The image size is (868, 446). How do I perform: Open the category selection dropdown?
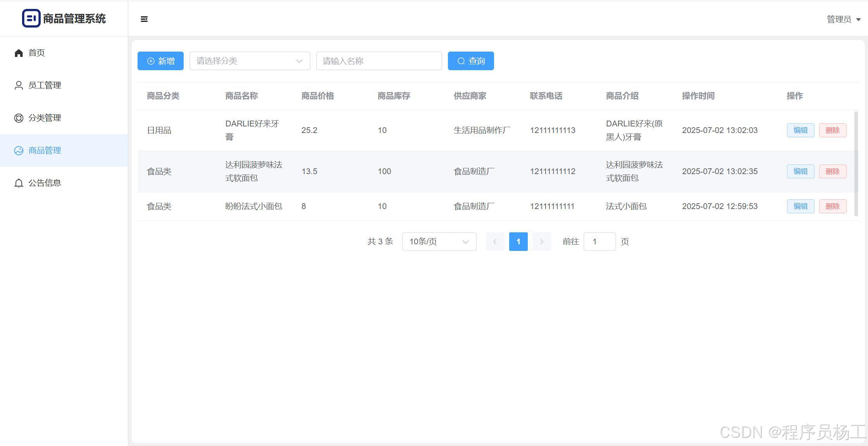click(x=250, y=61)
